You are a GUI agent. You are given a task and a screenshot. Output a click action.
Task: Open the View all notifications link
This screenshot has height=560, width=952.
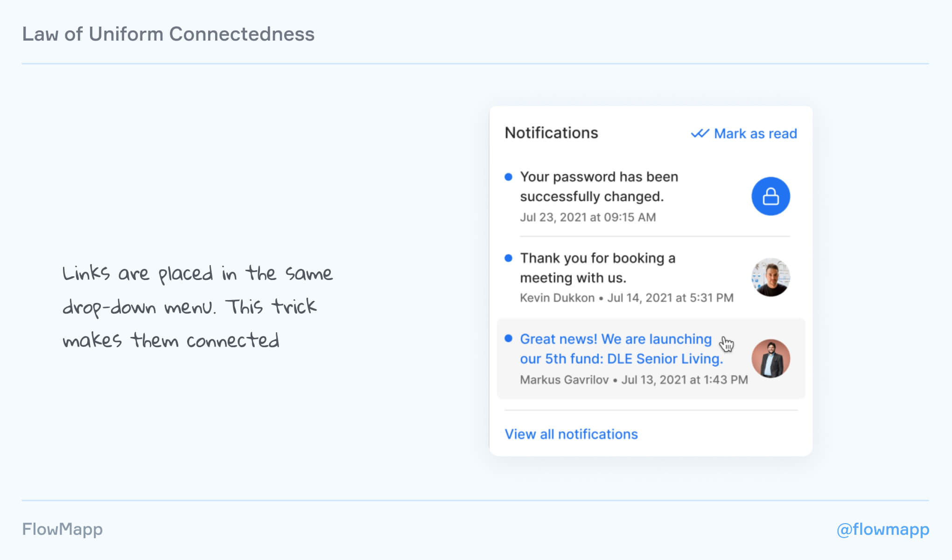coord(571,434)
